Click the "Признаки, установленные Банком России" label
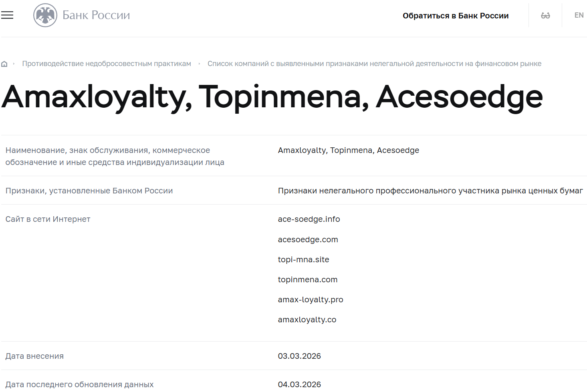The width and height of the screenshot is (587, 392). pos(89,191)
